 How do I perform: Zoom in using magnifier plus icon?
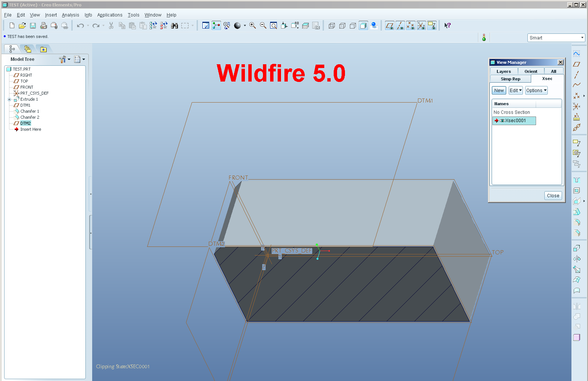253,26
